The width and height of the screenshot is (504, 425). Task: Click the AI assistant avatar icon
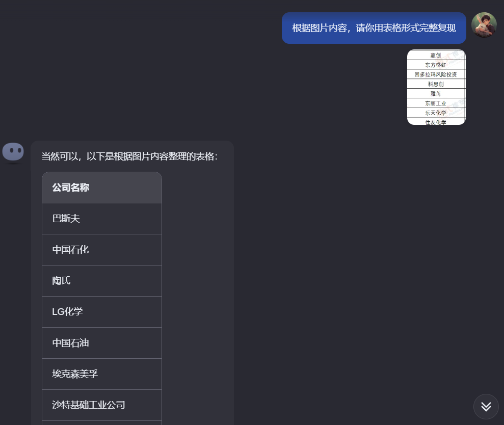pyautogui.click(x=13, y=152)
